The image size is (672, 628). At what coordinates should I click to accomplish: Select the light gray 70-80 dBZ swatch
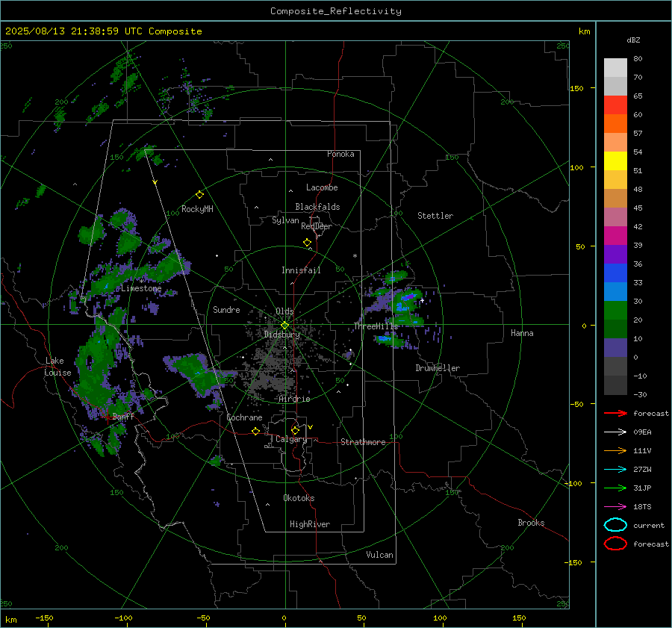(x=615, y=68)
